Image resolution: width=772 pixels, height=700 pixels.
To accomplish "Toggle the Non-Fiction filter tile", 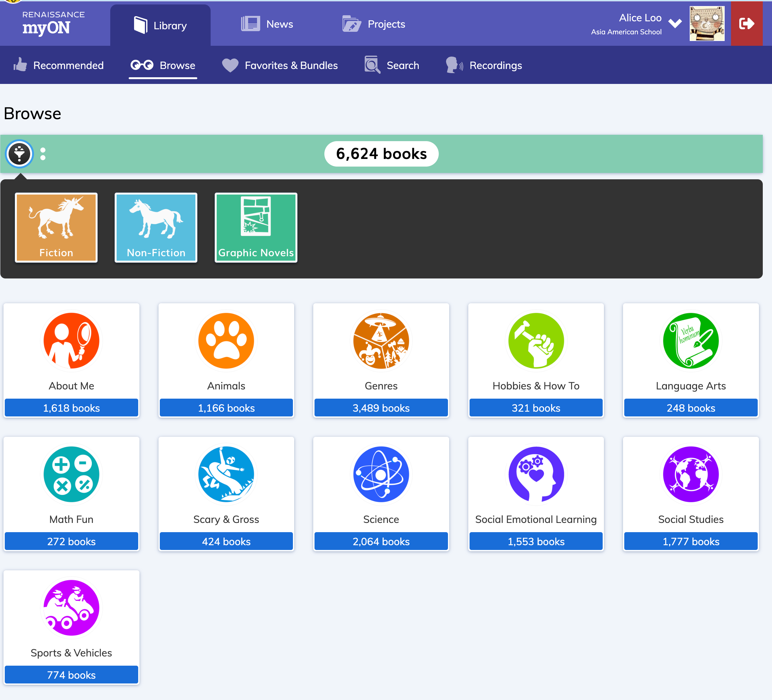I will point(156,227).
